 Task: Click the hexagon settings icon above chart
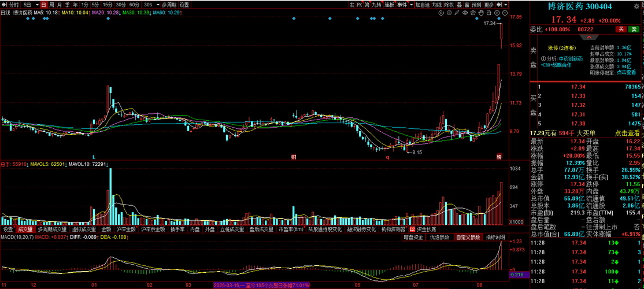click(449, 13)
